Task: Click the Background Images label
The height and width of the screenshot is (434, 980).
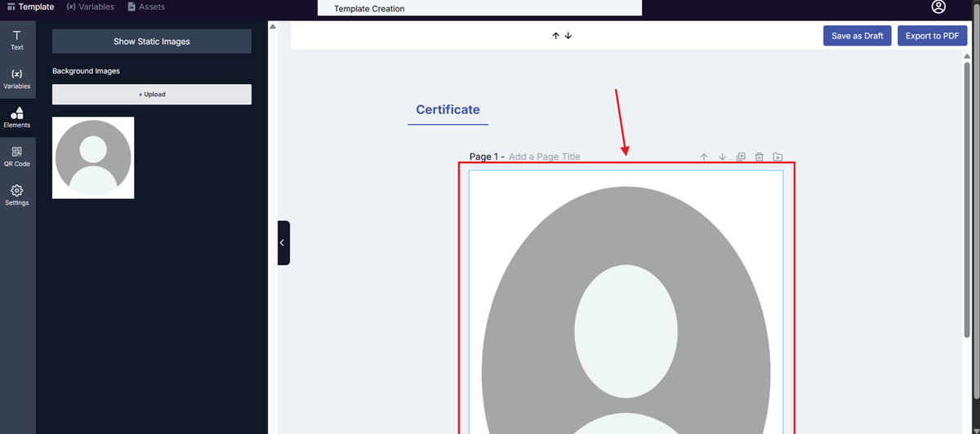Action: point(86,71)
